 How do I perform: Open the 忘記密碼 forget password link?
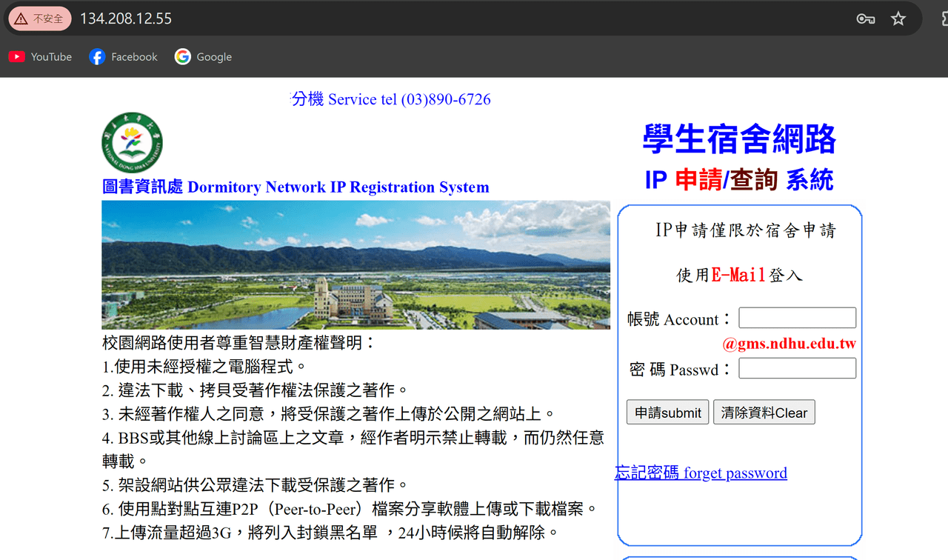tap(701, 473)
